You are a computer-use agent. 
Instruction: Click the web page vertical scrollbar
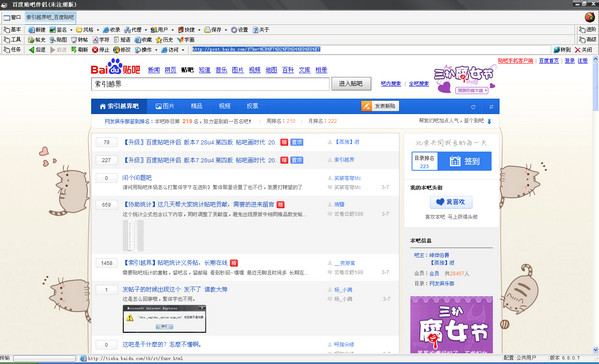click(595, 204)
